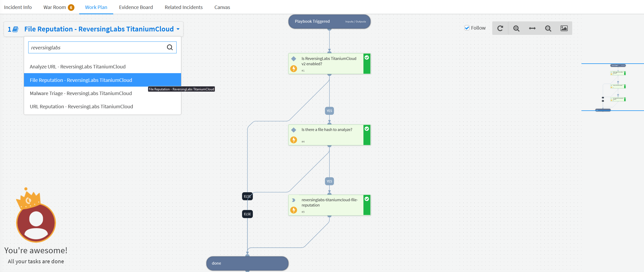
Task: Click lightning bolt icon on file hash task
Action: coord(293,140)
